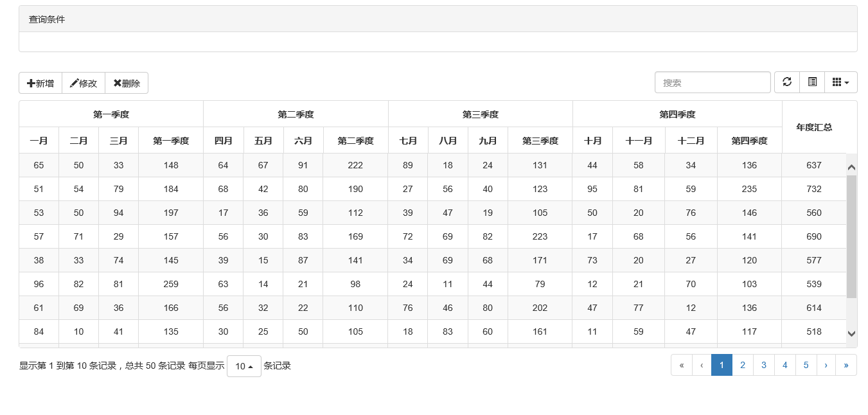Go to previous page with ‹ button
The height and width of the screenshot is (415, 868).
tap(702, 365)
